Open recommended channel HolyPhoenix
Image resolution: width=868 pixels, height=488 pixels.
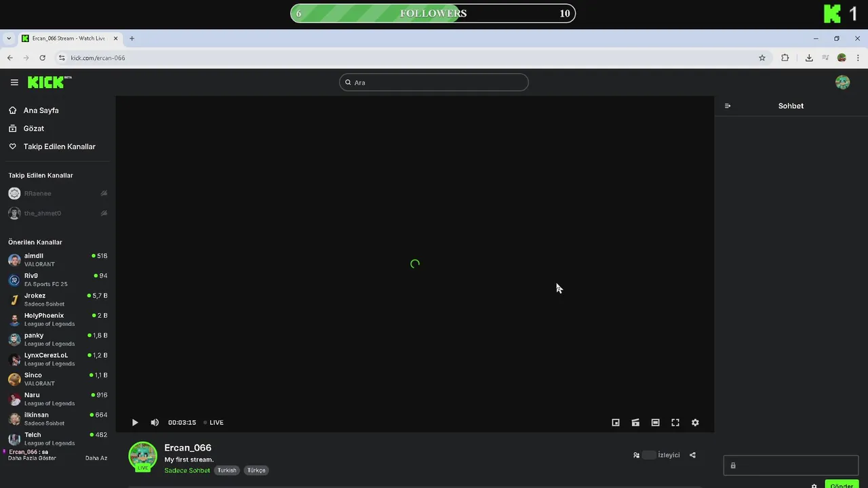click(58, 319)
